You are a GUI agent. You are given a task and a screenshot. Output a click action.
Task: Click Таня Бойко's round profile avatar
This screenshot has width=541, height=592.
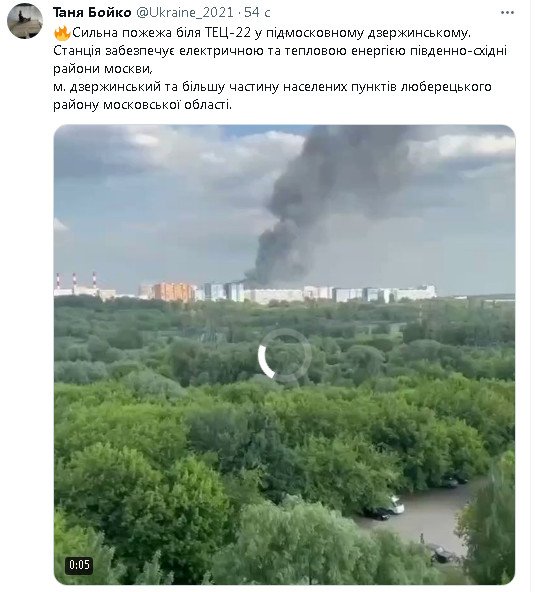[x=25, y=21]
